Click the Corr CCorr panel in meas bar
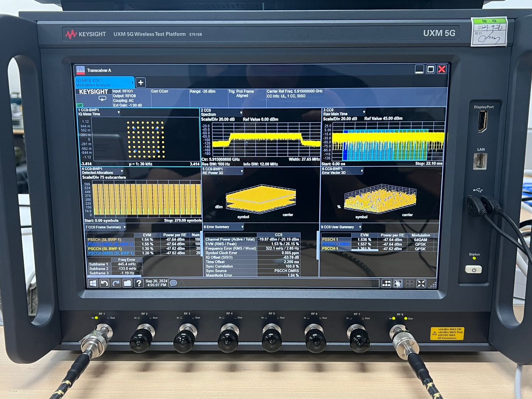Image resolution: width=532 pixels, height=399 pixels. click(170, 98)
